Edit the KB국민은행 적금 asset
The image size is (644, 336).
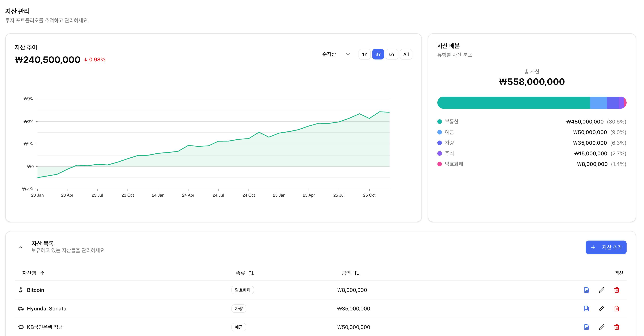coord(601,327)
